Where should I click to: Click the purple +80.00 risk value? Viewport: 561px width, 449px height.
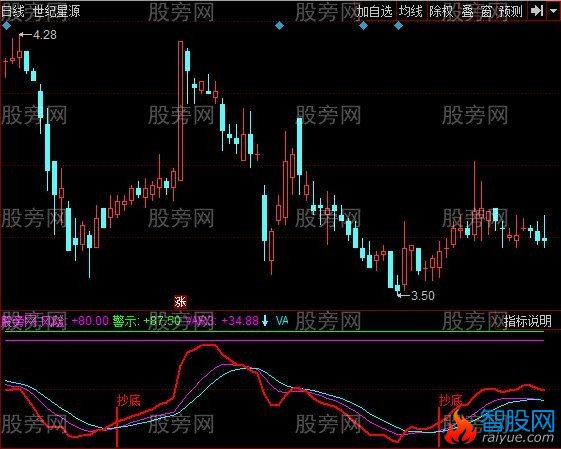pos(90,321)
